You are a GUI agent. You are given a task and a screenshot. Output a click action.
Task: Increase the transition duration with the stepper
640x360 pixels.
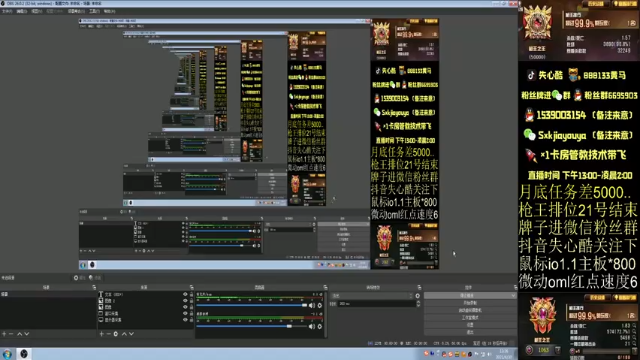point(418,302)
